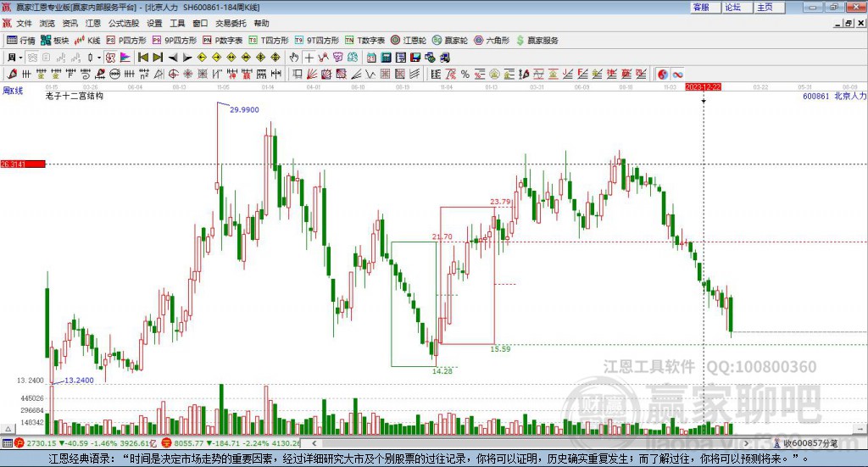
Task: Click the pink-blue flag chart icon
Action: coord(125,58)
